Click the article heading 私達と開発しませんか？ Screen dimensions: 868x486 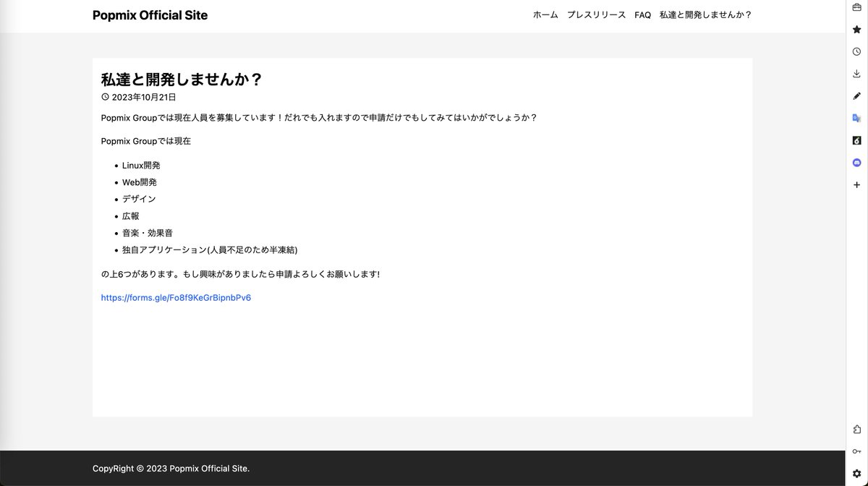(x=182, y=80)
